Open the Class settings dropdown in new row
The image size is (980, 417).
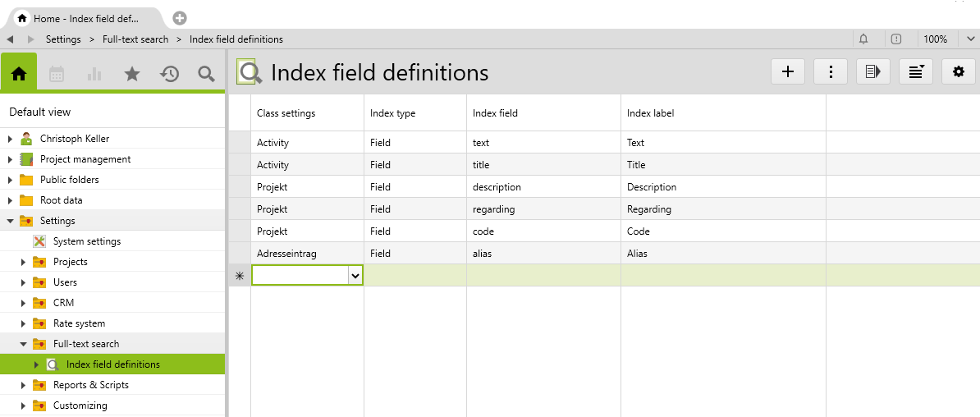click(x=355, y=276)
